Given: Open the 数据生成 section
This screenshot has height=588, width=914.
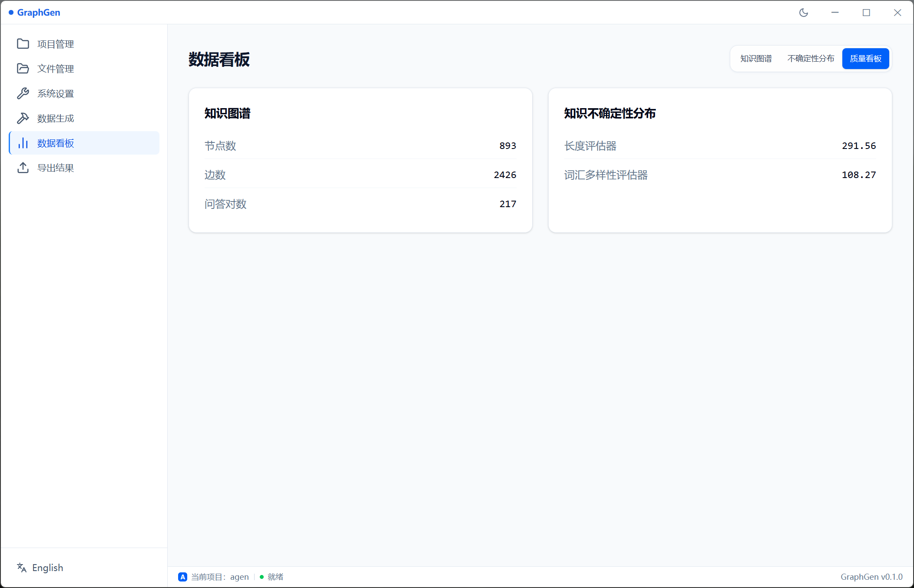Looking at the screenshot, I should pyautogui.click(x=84, y=118).
